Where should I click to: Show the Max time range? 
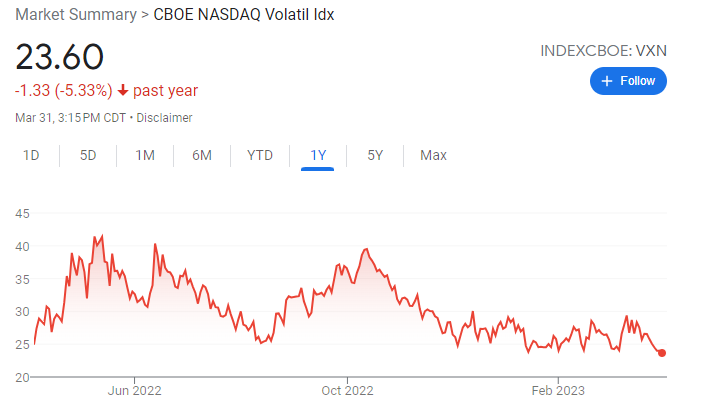click(433, 155)
